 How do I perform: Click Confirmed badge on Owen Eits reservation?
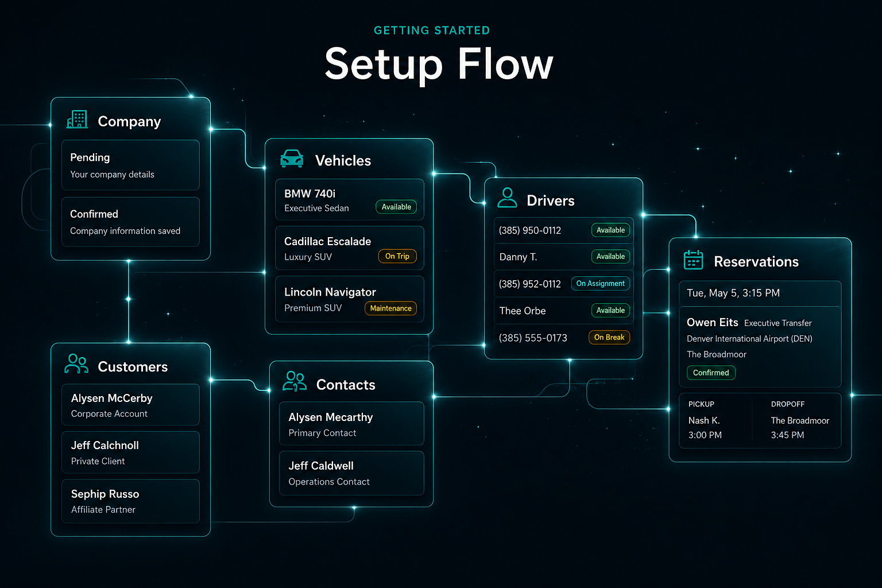711,373
